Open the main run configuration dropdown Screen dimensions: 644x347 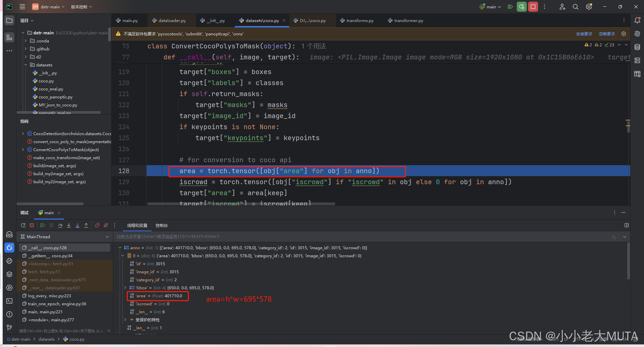(490, 7)
